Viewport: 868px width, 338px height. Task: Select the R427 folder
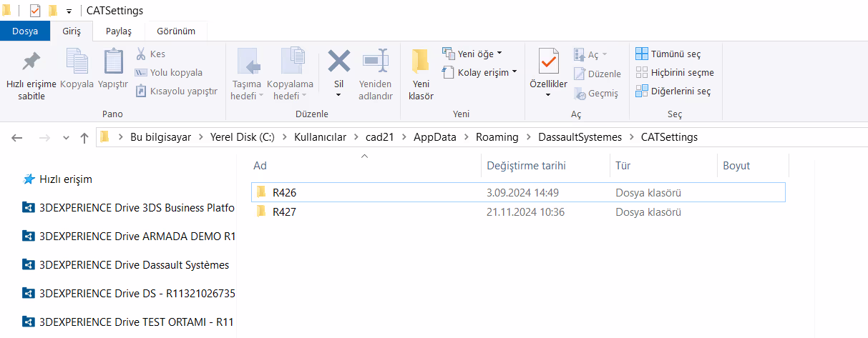click(519, 212)
